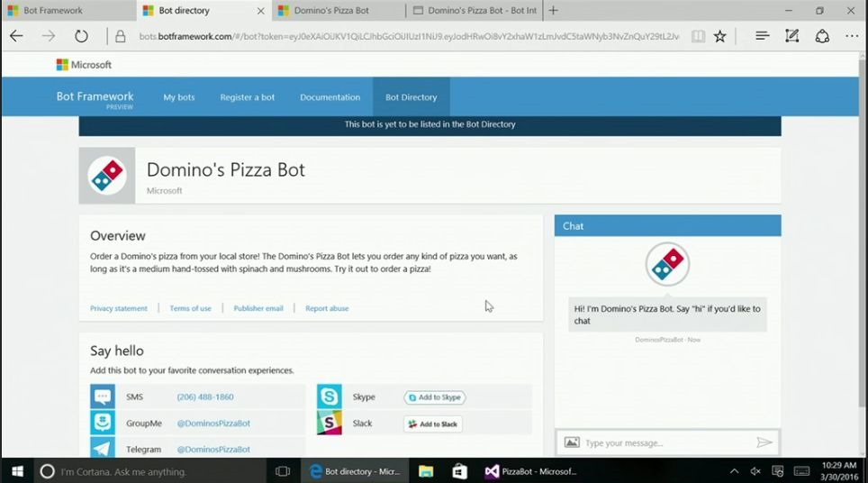Click the Telegram channel icon
Image resolution: width=868 pixels, height=483 pixels.
tap(103, 448)
